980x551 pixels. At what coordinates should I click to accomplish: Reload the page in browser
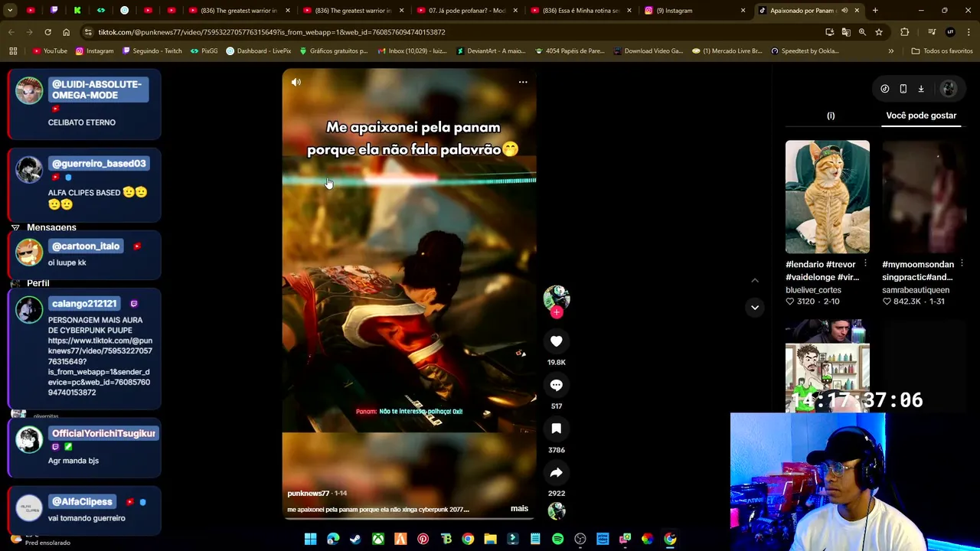click(47, 32)
